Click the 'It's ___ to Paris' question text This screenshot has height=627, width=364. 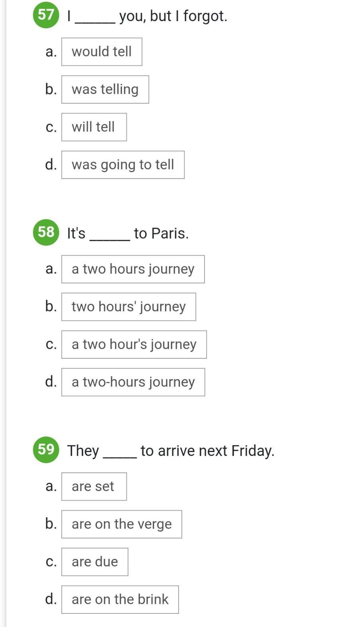pyautogui.click(x=128, y=234)
